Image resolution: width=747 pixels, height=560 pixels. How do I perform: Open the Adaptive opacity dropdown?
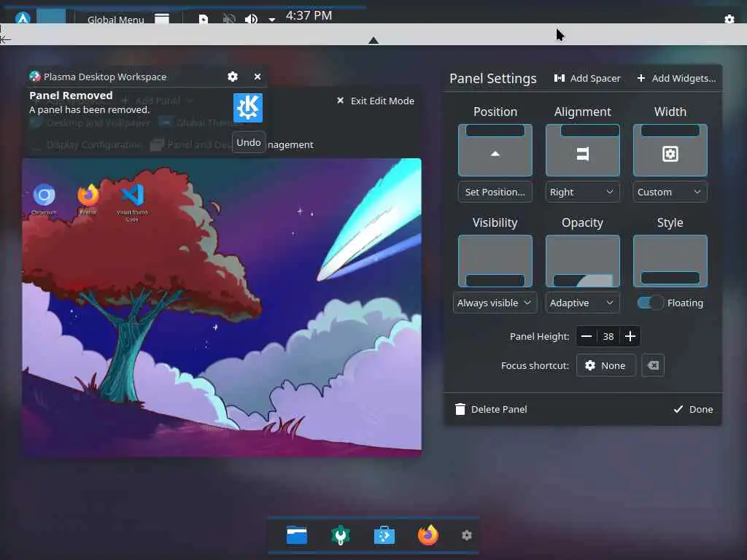[x=583, y=303]
